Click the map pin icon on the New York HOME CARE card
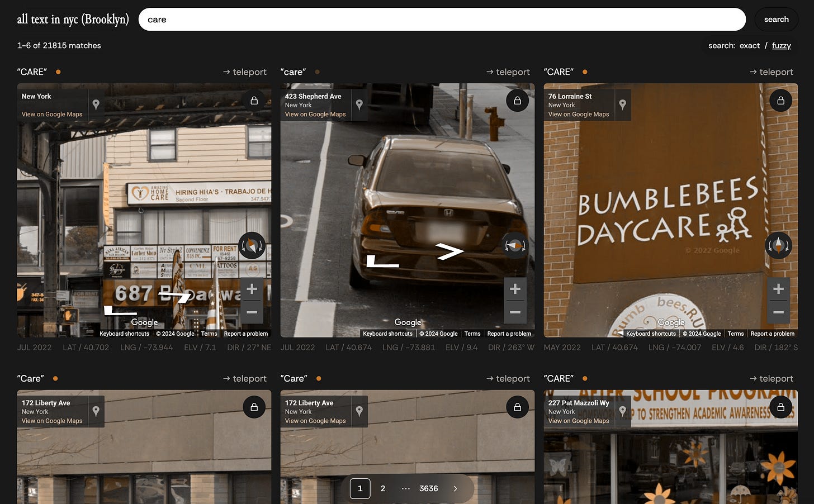The height and width of the screenshot is (504, 814). [x=96, y=104]
